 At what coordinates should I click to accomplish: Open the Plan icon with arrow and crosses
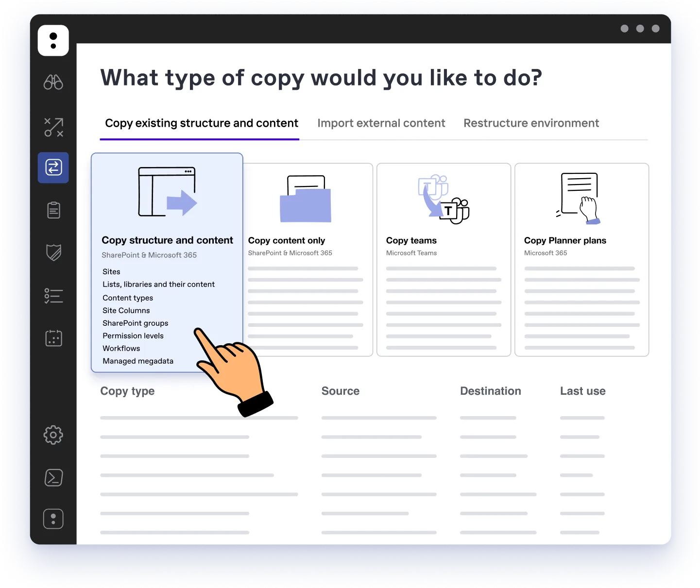click(53, 127)
